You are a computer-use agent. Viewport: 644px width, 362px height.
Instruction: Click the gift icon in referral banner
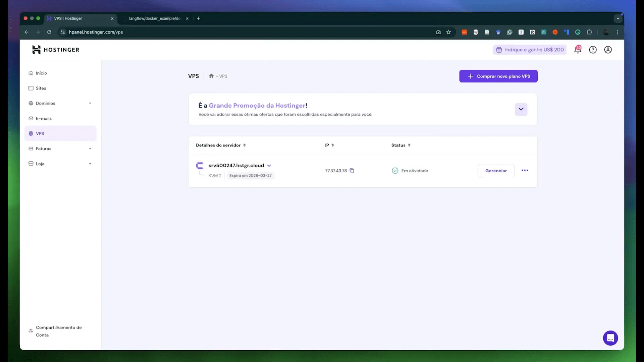pyautogui.click(x=499, y=50)
